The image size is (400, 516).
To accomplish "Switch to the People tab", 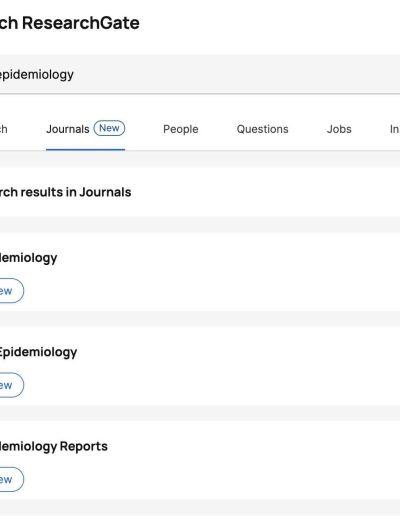I will [x=181, y=129].
